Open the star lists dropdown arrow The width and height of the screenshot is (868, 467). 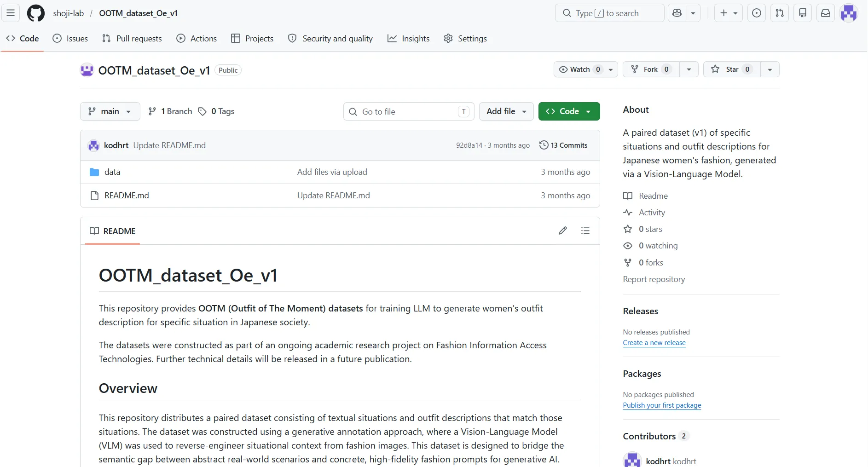pyautogui.click(x=770, y=69)
